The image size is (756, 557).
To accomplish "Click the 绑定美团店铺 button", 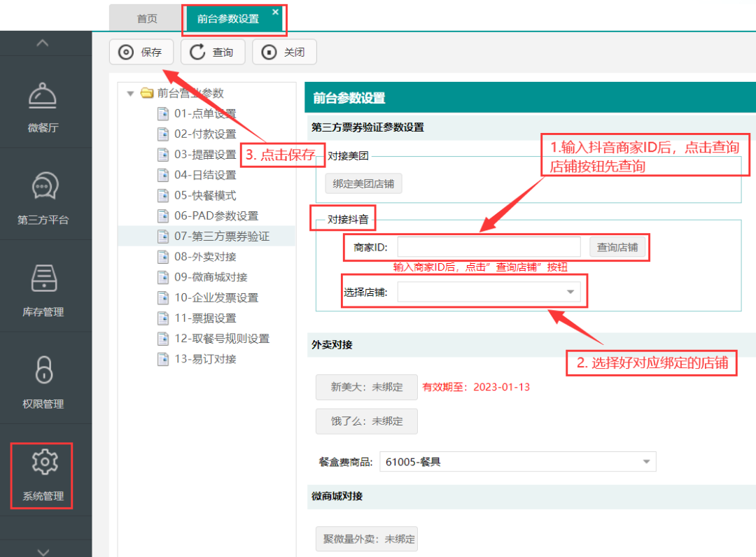I will (363, 184).
